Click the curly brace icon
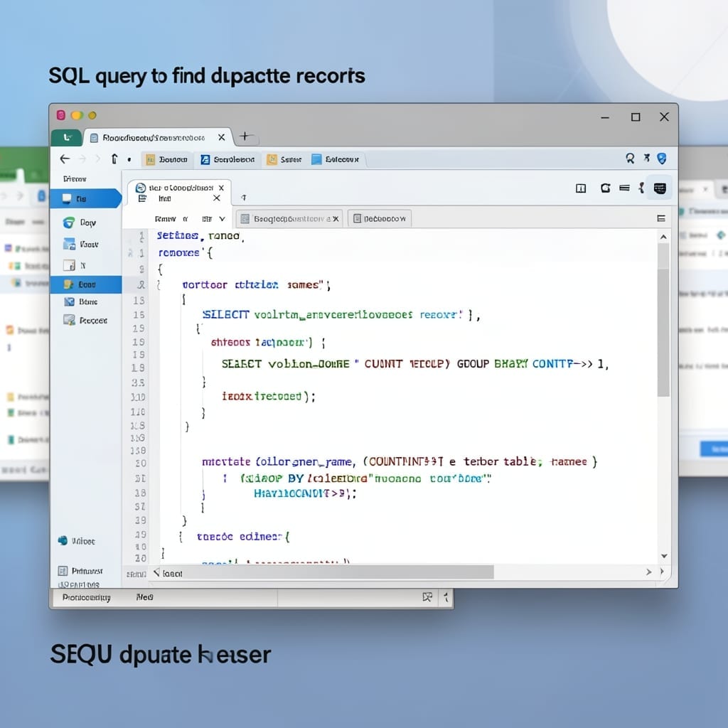 click(641, 188)
